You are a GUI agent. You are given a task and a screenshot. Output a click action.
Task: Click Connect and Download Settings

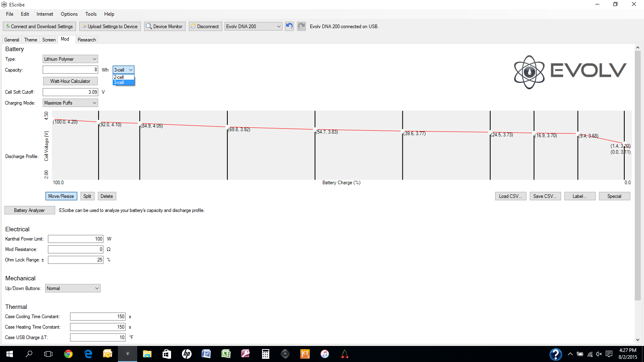[39, 27]
